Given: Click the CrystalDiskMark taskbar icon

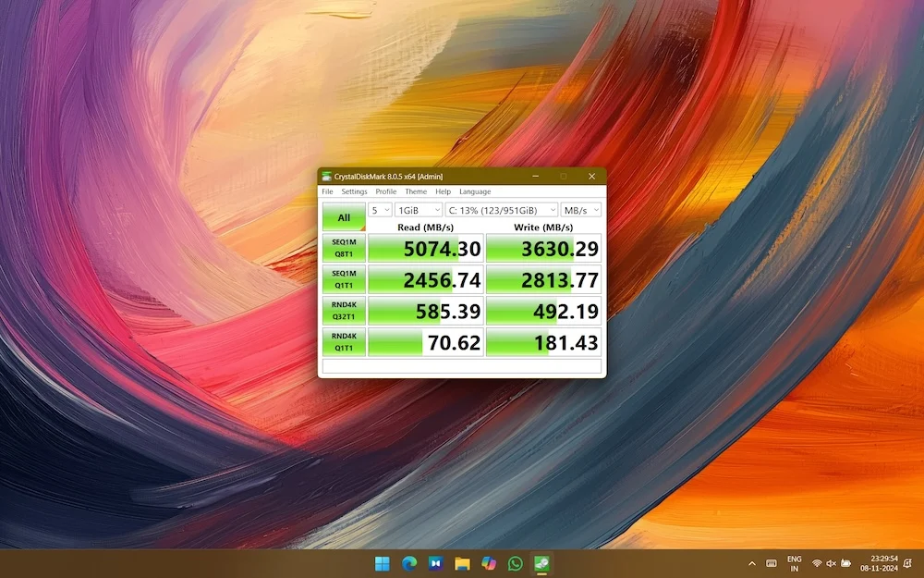Looking at the screenshot, I should point(542,563).
